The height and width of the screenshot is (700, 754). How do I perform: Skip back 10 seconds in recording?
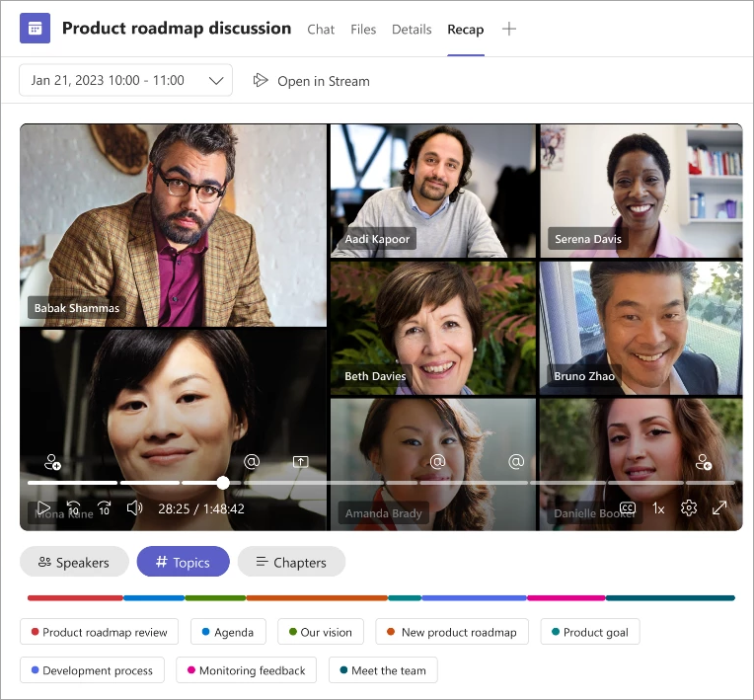73,508
